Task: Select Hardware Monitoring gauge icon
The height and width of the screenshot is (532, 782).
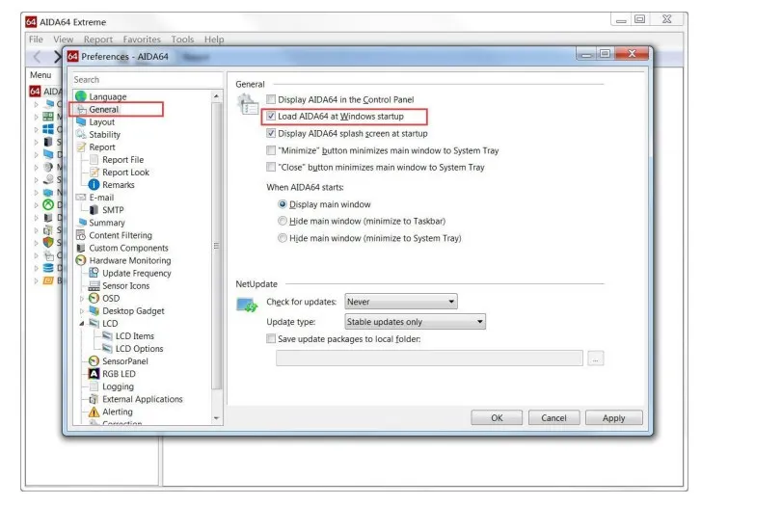Action: click(81, 260)
